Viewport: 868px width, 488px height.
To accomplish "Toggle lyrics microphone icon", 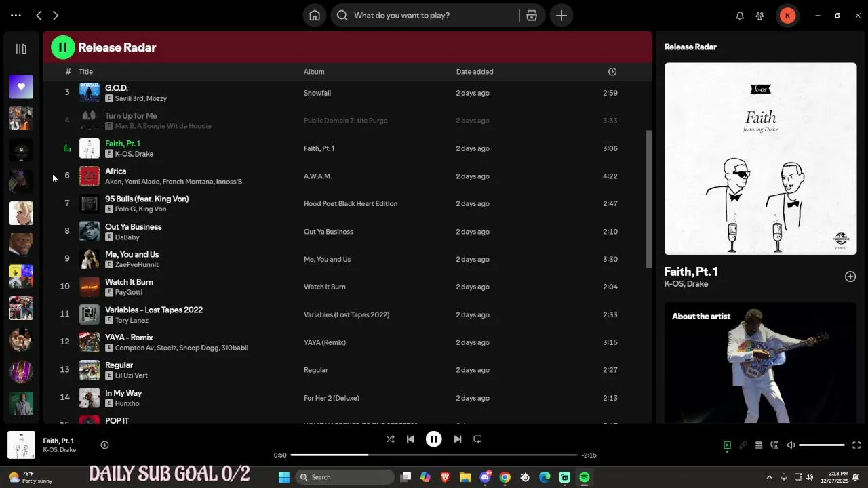I will [743, 445].
